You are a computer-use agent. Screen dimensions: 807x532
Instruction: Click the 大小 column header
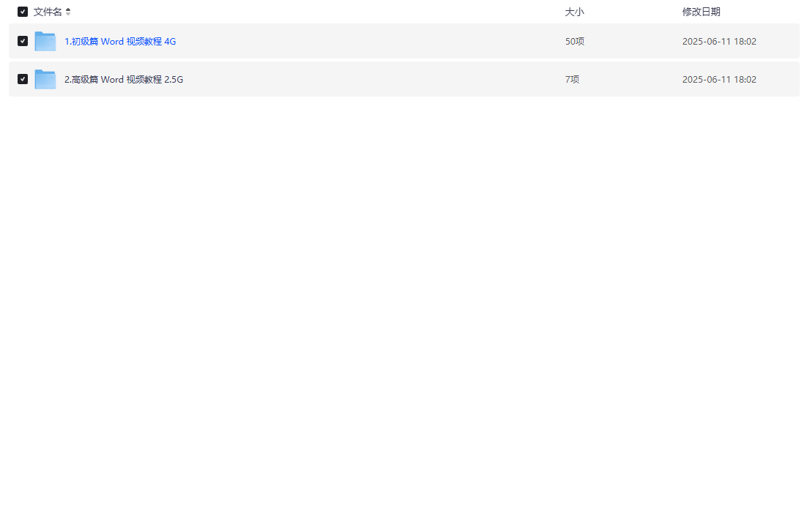point(574,12)
